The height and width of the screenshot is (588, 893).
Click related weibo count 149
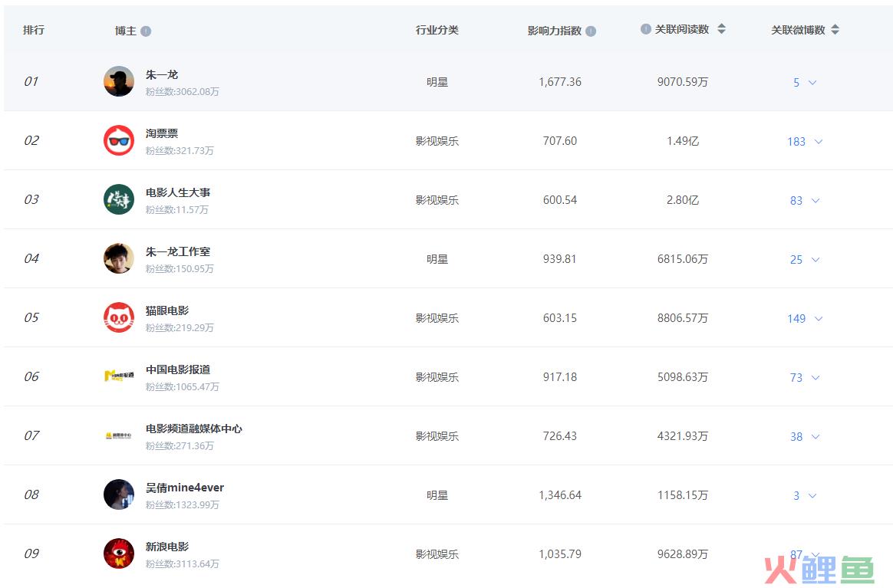796,319
